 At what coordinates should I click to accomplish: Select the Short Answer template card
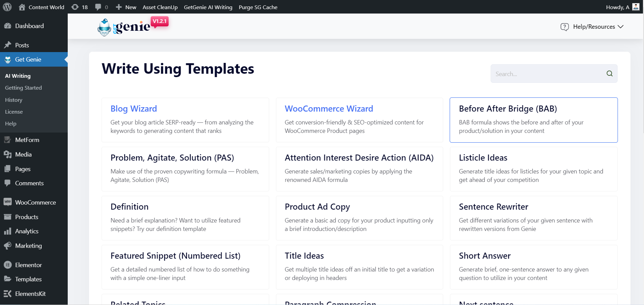534,267
